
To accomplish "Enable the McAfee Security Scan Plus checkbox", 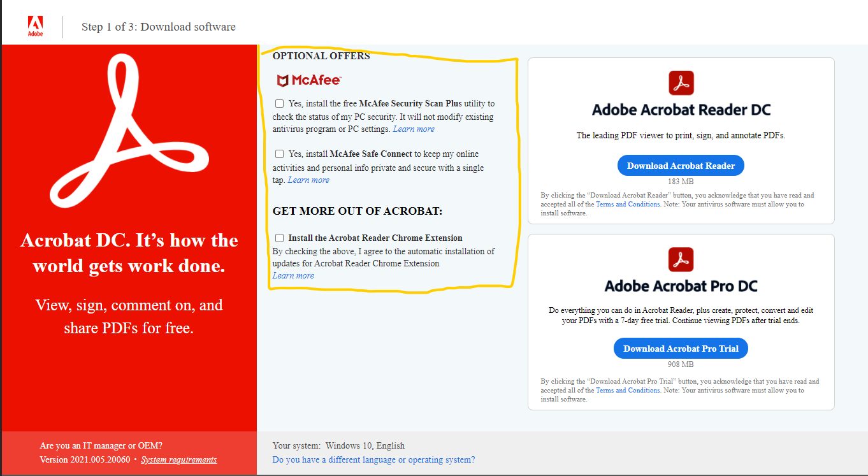I will 279,103.
